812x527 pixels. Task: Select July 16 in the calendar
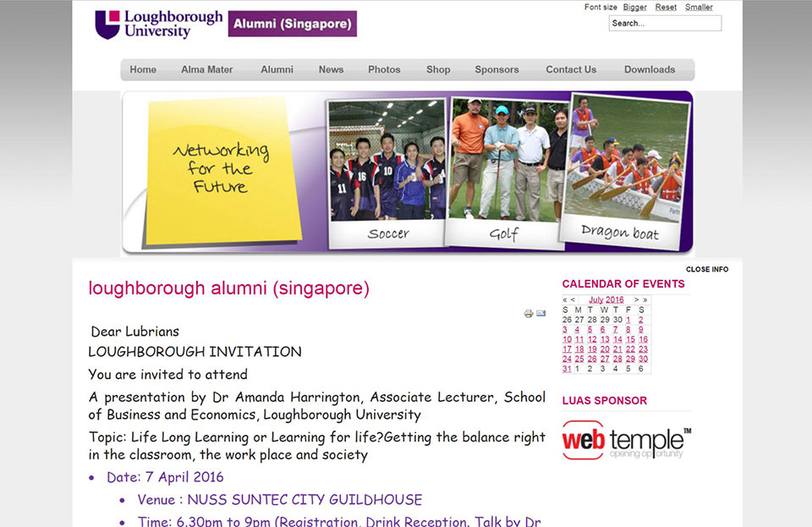point(643,339)
